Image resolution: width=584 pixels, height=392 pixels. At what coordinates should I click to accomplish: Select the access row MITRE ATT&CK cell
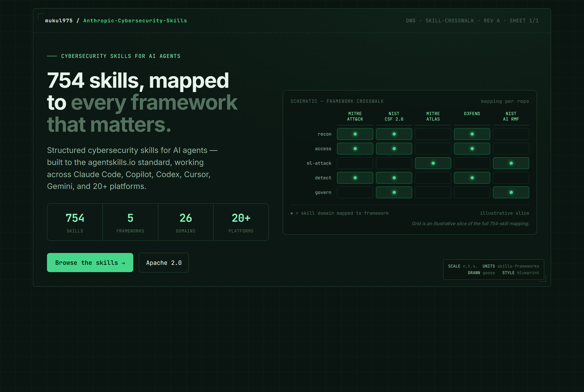coord(355,149)
